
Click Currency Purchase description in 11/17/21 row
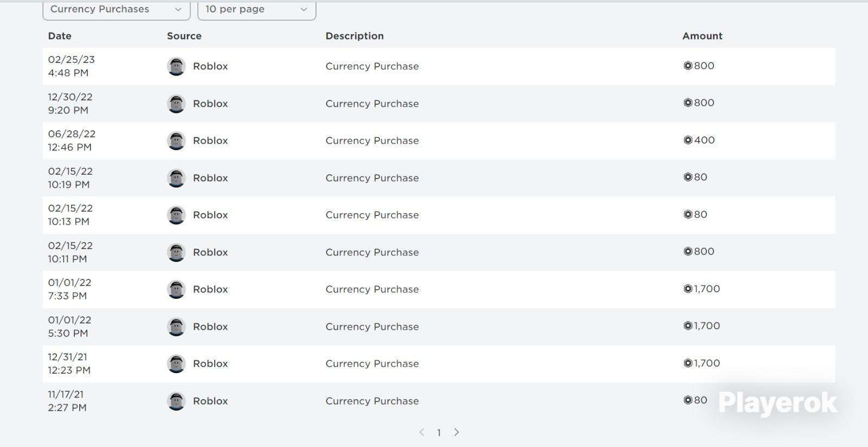pos(372,401)
